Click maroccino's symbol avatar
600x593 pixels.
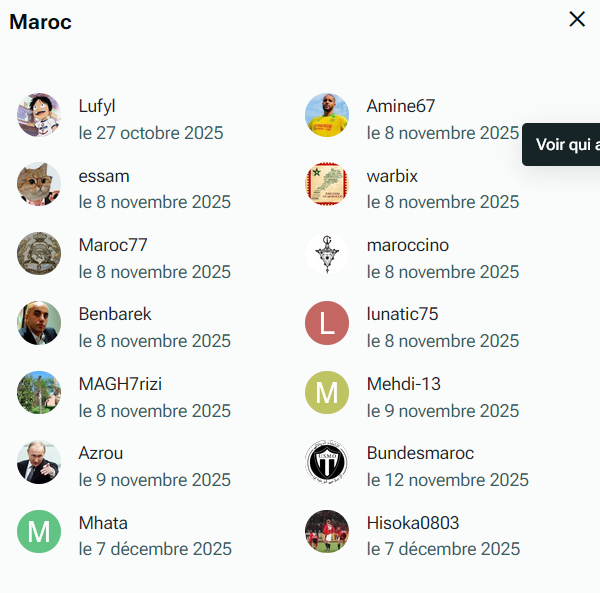(327, 254)
